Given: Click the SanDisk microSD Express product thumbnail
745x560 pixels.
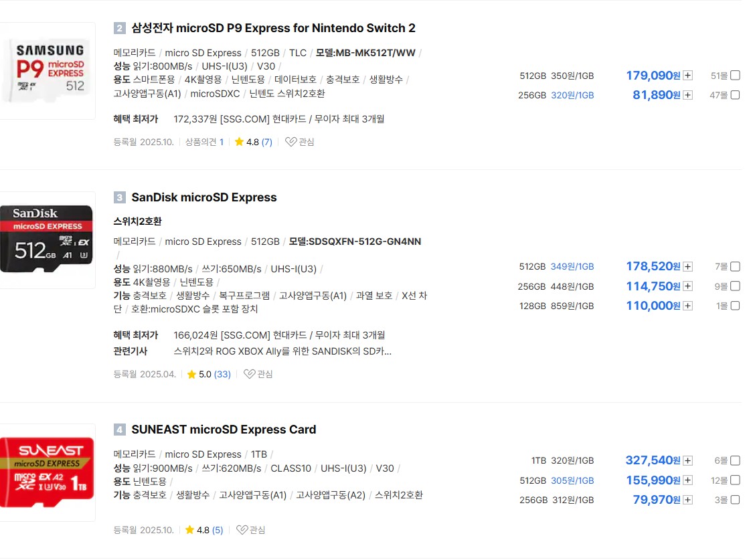Looking at the screenshot, I should [47, 239].
